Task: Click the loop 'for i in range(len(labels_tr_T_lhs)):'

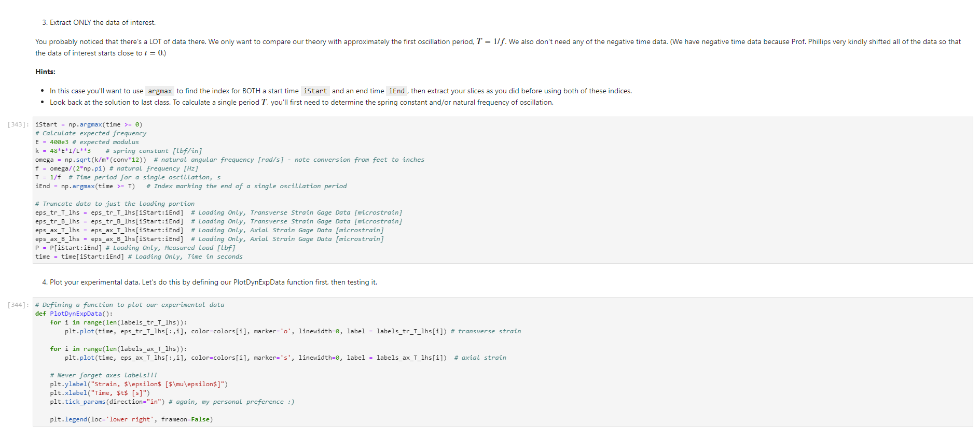Action: pyautogui.click(x=118, y=322)
